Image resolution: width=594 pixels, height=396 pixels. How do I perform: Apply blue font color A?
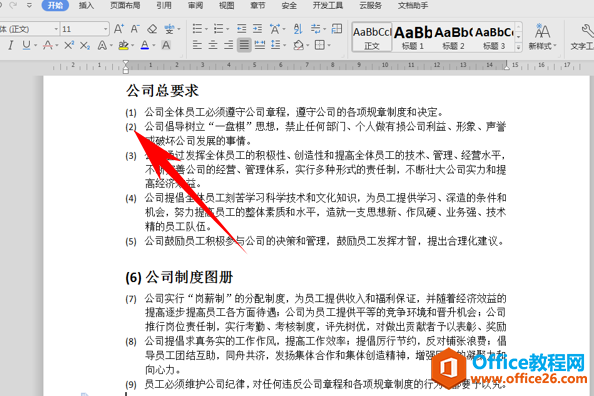pyautogui.click(x=145, y=45)
